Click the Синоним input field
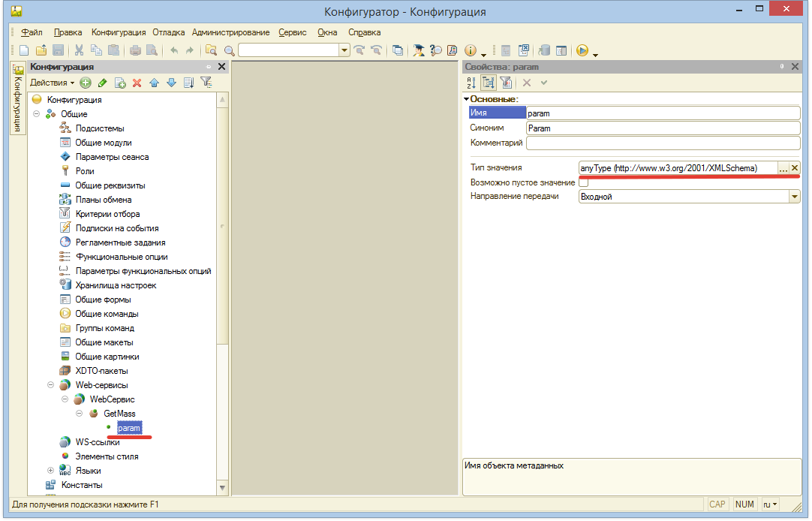 663,128
